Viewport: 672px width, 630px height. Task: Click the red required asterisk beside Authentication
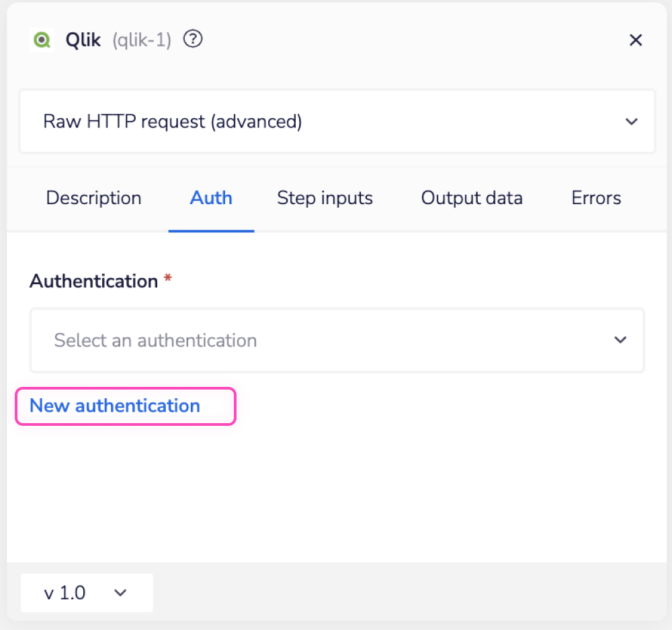pos(167,277)
